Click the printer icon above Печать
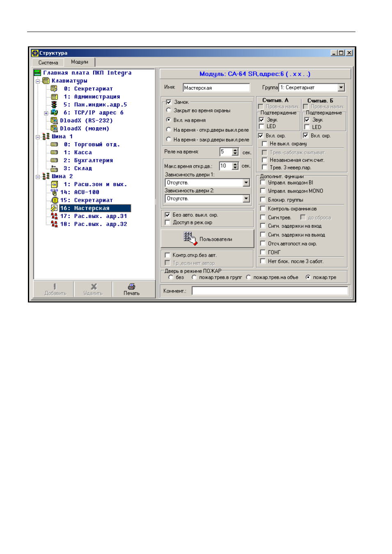This screenshot has height=554, width=392. click(x=131, y=286)
